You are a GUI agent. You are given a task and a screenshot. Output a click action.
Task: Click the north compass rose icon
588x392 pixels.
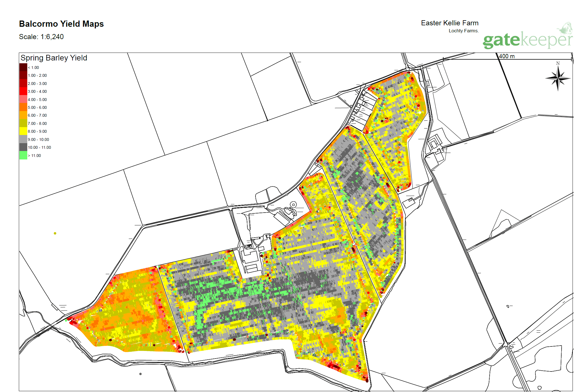point(558,78)
